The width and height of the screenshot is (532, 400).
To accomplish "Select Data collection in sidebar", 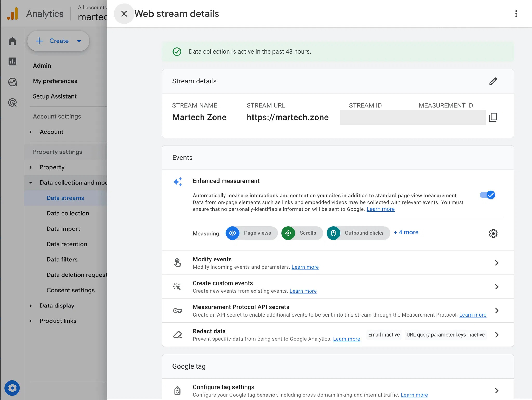I will point(68,213).
